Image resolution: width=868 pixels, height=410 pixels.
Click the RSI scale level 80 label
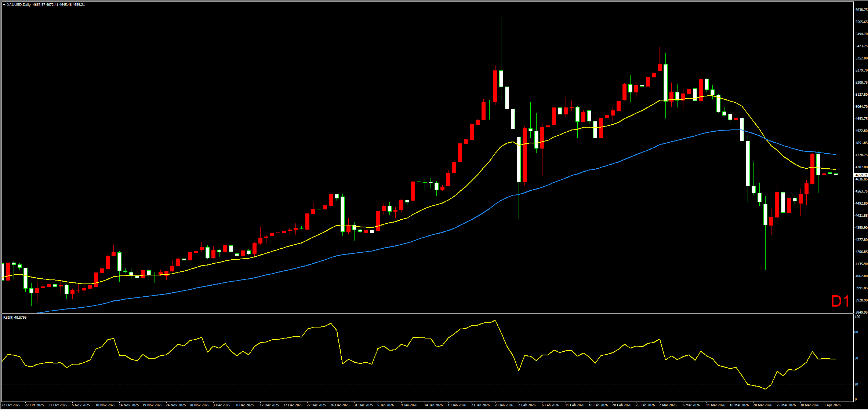(x=856, y=332)
